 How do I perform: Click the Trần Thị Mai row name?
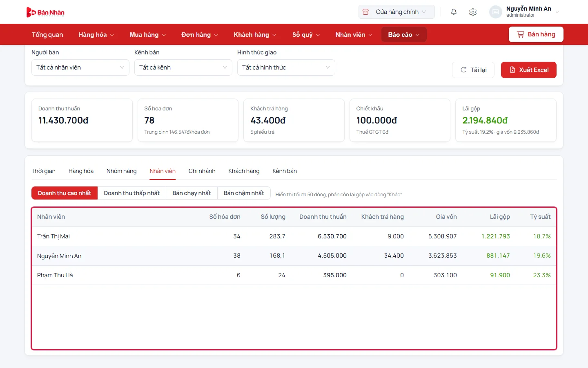pos(53,236)
